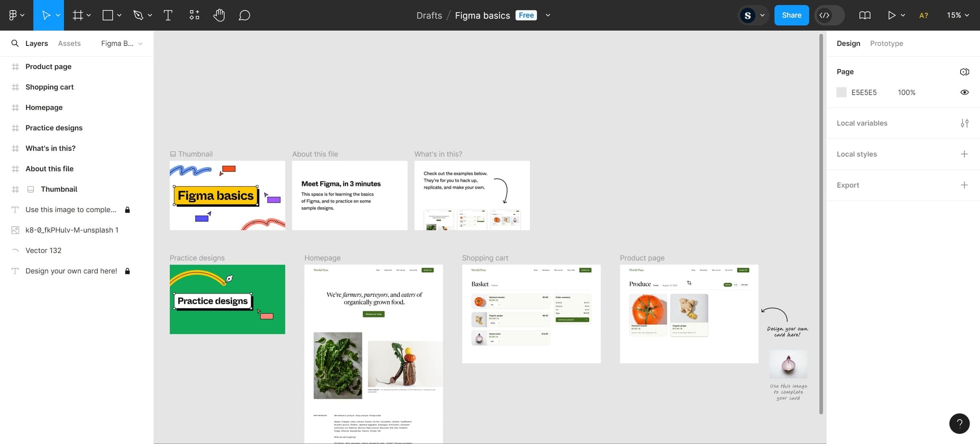Screen dimensions: 980x444
Task: Select the Frame tool
Action: click(x=77, y=15)
